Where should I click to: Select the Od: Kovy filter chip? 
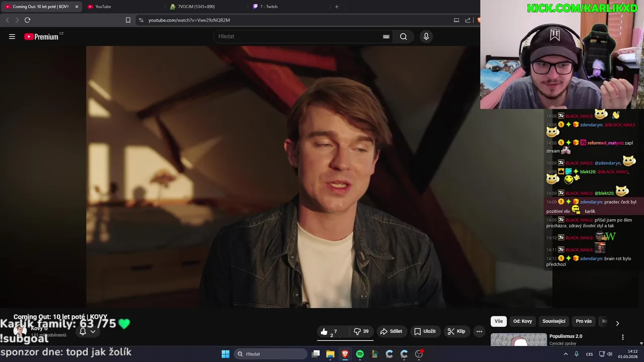(x=522, y=321)
